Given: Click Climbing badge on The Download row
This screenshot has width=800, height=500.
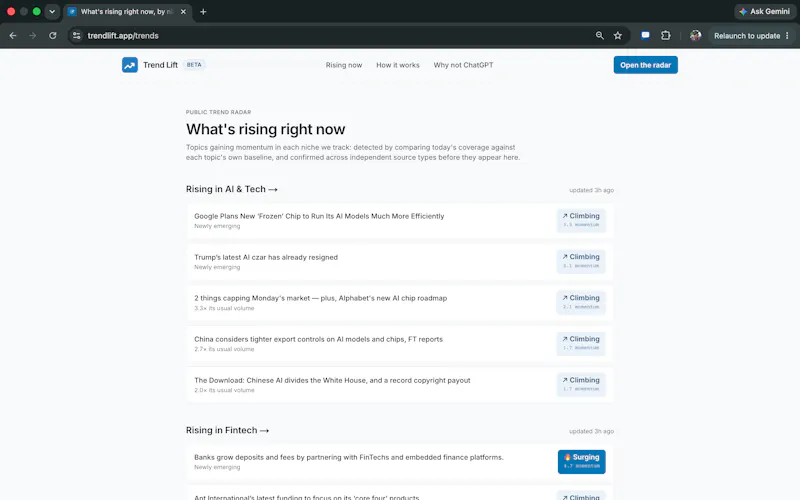Looking at the screenshot, I should [581, 384].
